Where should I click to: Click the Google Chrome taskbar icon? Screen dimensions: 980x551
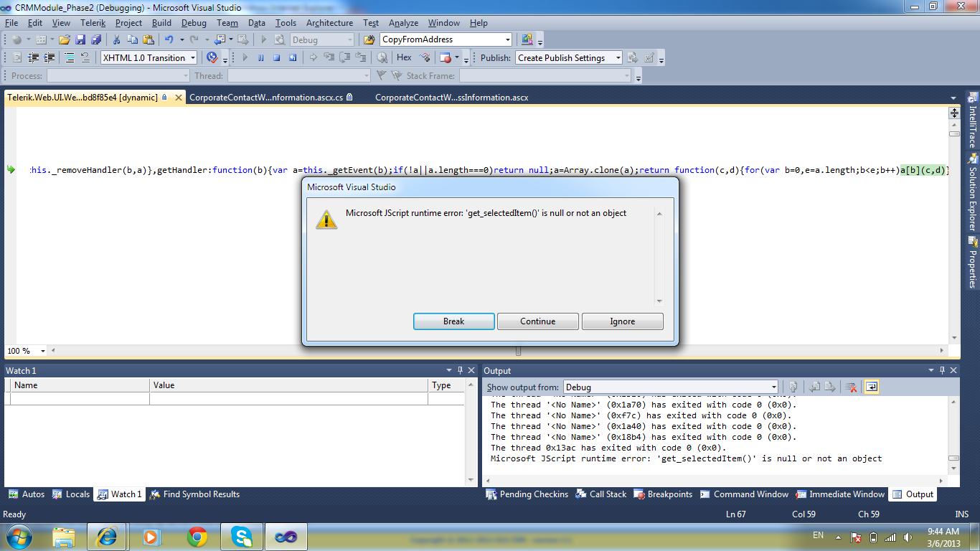point(197,536)
